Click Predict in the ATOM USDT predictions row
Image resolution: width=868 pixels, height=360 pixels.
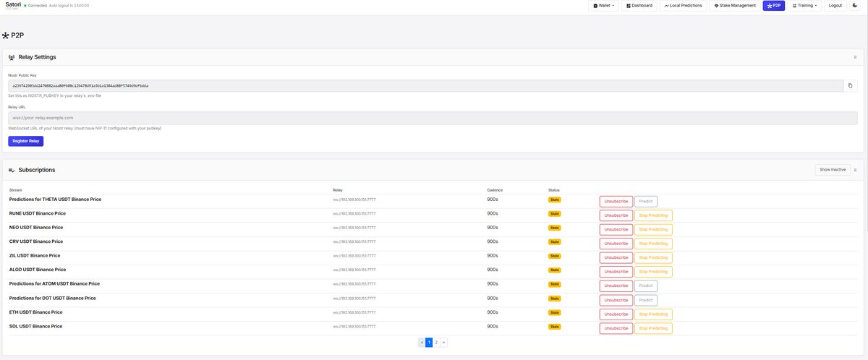tap(646, 286)
